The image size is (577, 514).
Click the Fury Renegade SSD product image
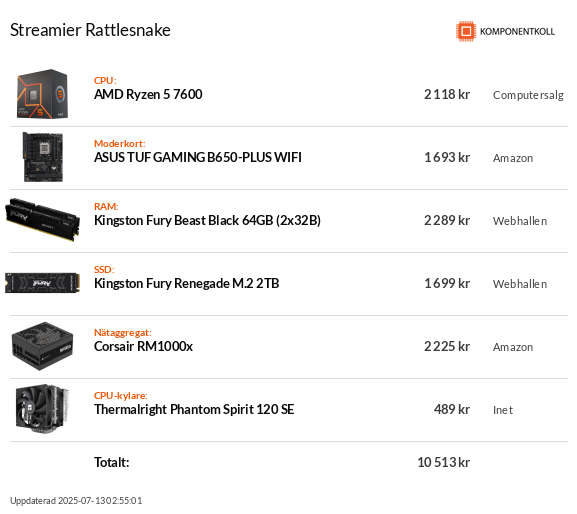[x=42, y=283]
